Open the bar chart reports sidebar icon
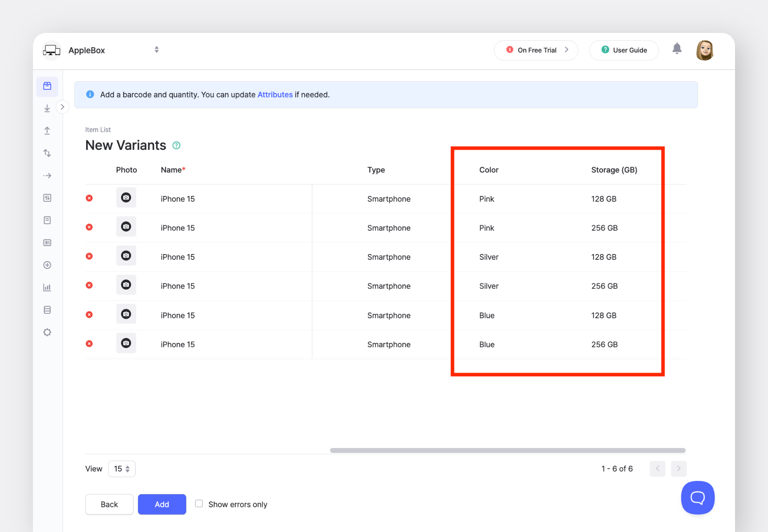The image size is (768, 532). click(47, 287)
